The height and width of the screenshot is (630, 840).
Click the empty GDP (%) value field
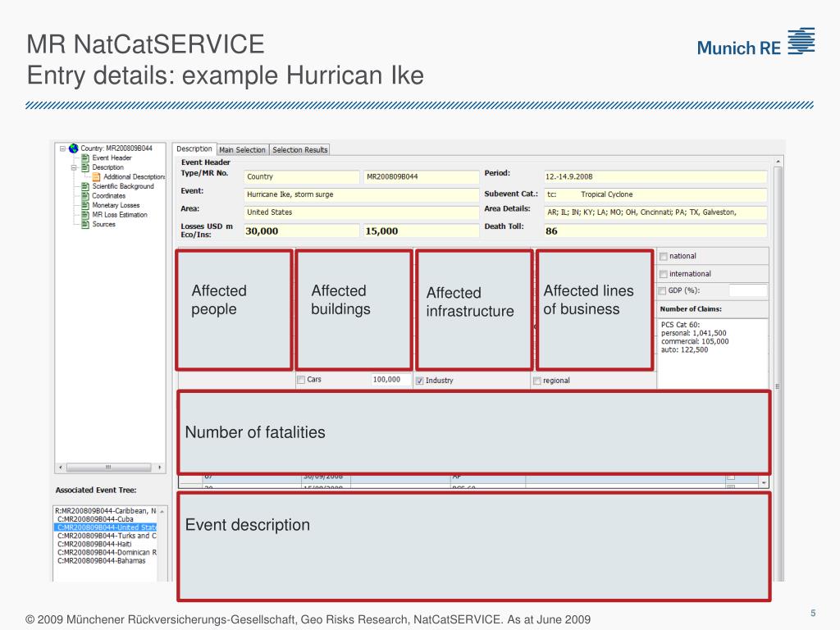point(748,290)
